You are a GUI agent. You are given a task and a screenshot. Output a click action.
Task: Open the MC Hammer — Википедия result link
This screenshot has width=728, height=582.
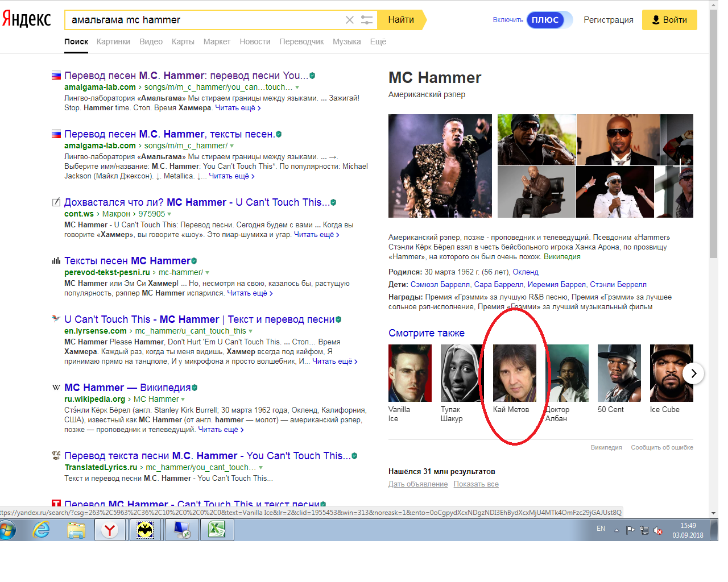click(x=127, y=388)
